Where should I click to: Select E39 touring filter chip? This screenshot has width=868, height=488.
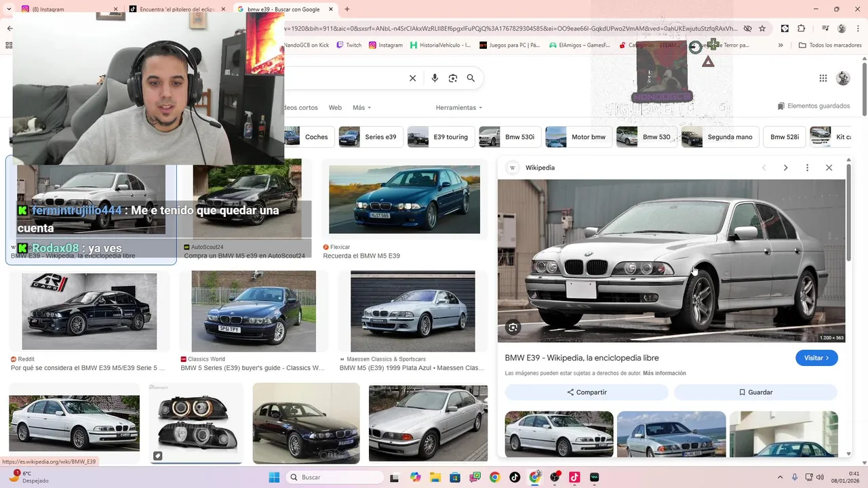(440, 137)
